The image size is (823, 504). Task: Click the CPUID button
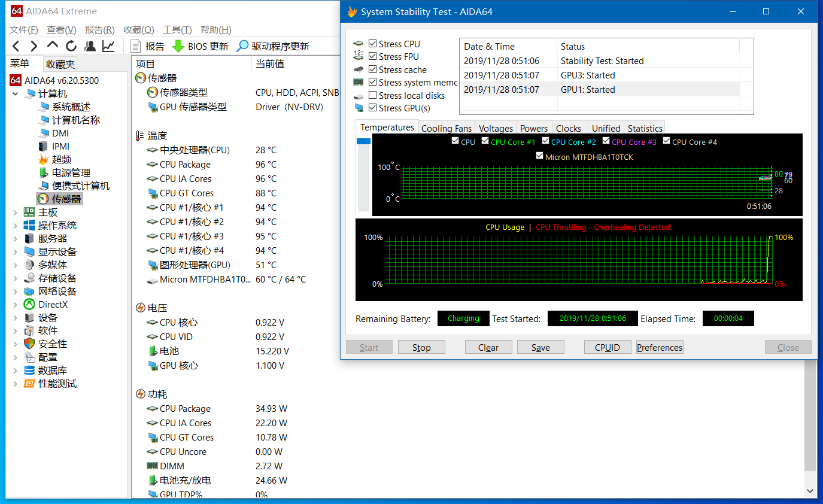click(x=608, y=347)
